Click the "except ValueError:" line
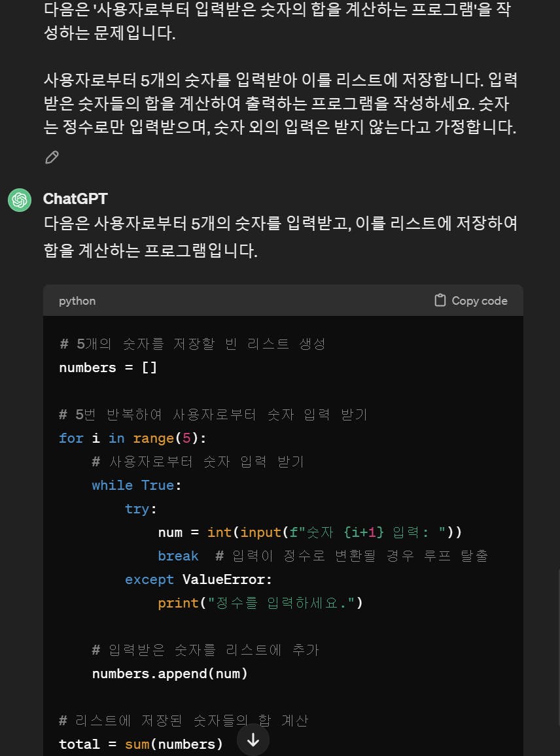Image resolution: width=560 pixels, height=756 pixels. [198, 579]
